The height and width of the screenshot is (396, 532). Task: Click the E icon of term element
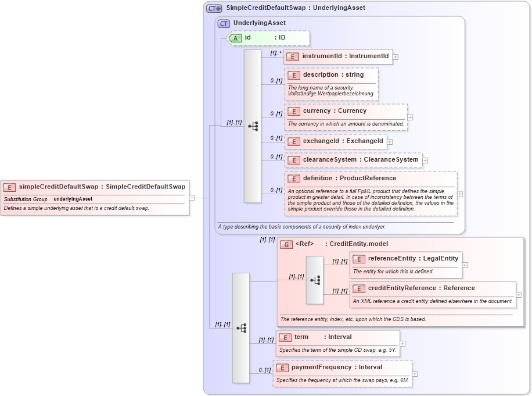(285, 338)
